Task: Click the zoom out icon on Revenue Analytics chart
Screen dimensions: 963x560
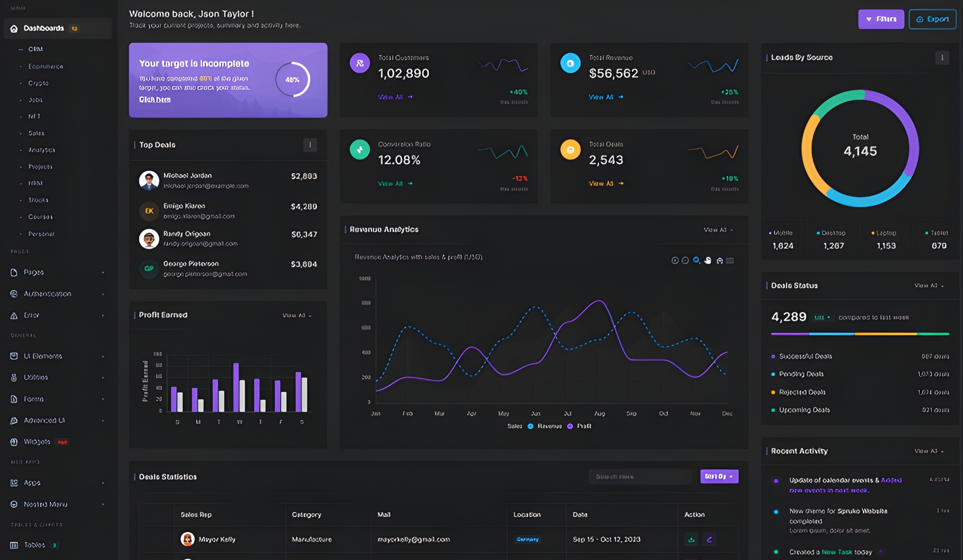Action: point(685,261)
